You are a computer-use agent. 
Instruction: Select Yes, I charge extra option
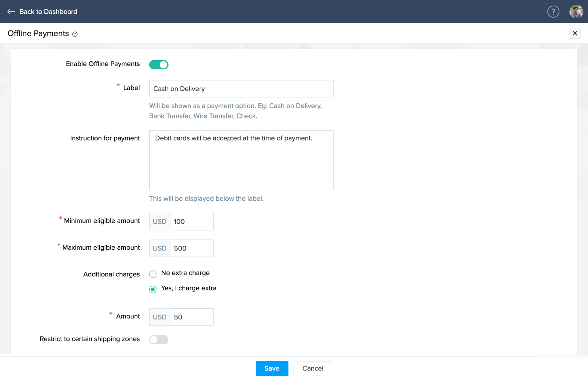coord(153,289)
